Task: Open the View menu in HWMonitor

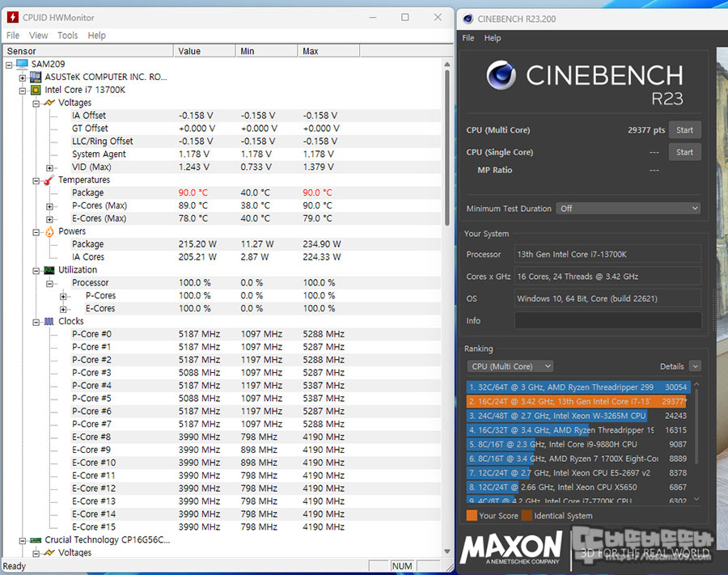Action: coord(39,36)
